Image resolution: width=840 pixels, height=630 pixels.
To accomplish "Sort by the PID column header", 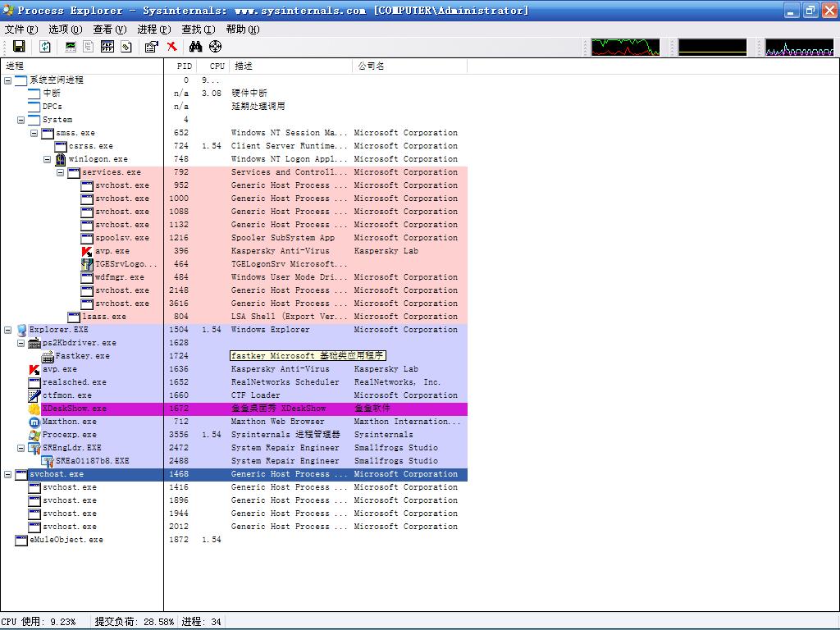I will 180,66.
